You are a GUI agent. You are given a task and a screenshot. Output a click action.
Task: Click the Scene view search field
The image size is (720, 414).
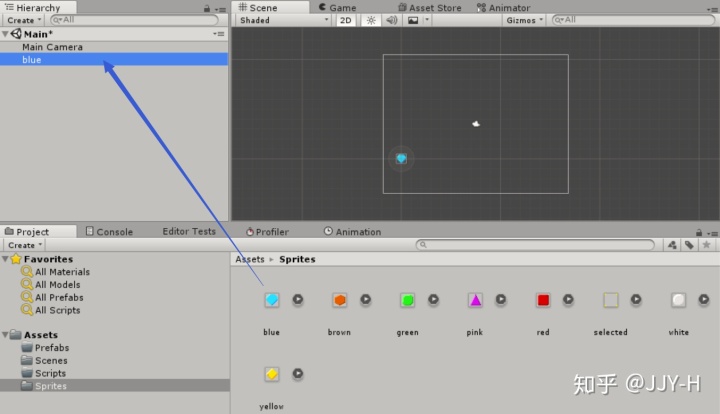(633, 20)
